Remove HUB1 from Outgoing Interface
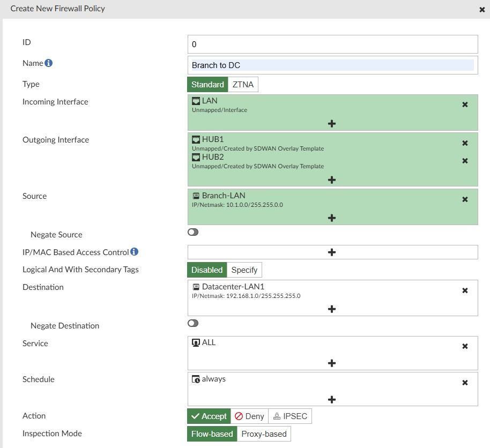 465,143
